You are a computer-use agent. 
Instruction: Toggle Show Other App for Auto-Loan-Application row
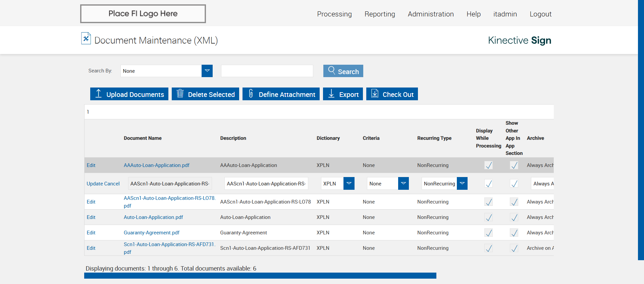pos(514,217)
